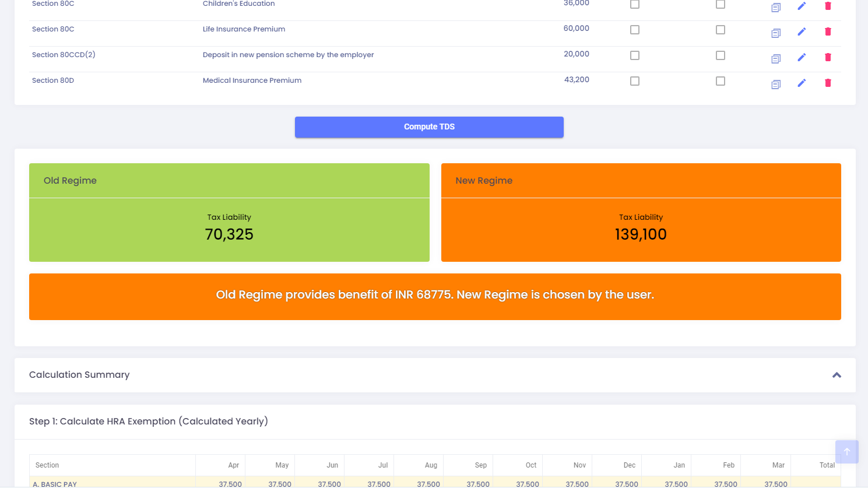Tick the checkbox beside the 20,000 amount
This screenshot has width=868, height=488.
pos(635,55)
